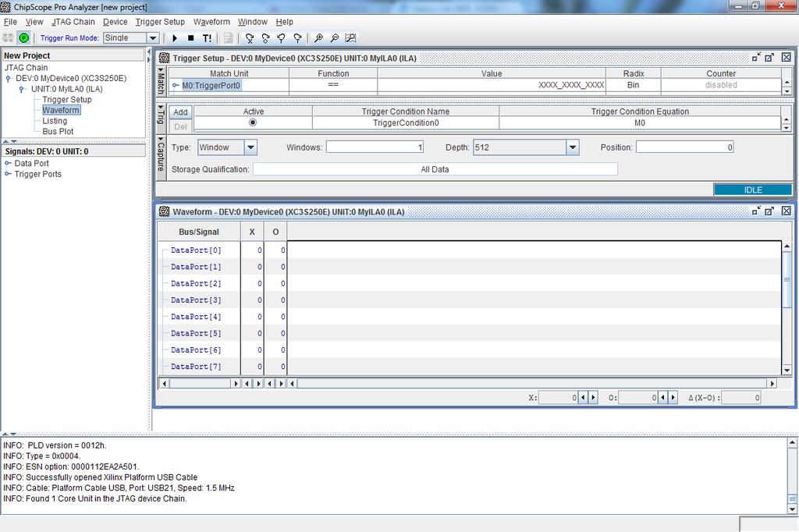Decrement the O cursor with left arrow
Image resolution: width=799 pixels, height=532 pixels.
point(663,398)
